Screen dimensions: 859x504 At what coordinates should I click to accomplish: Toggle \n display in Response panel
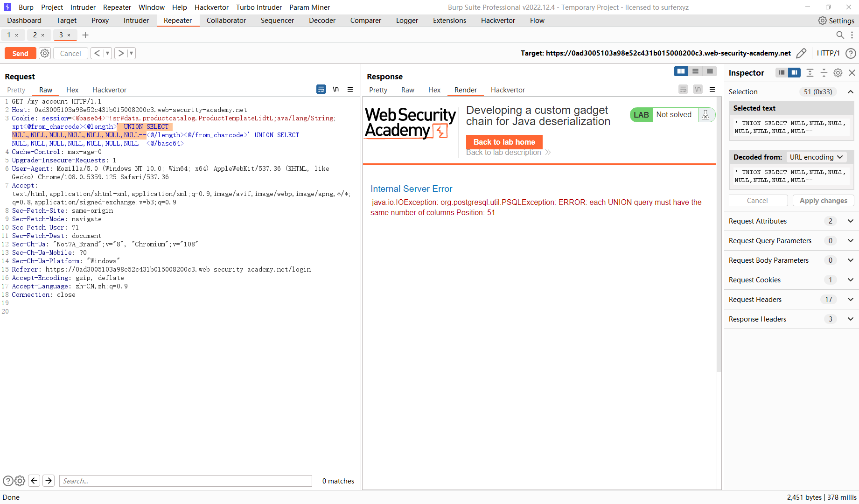coord(698,89)
